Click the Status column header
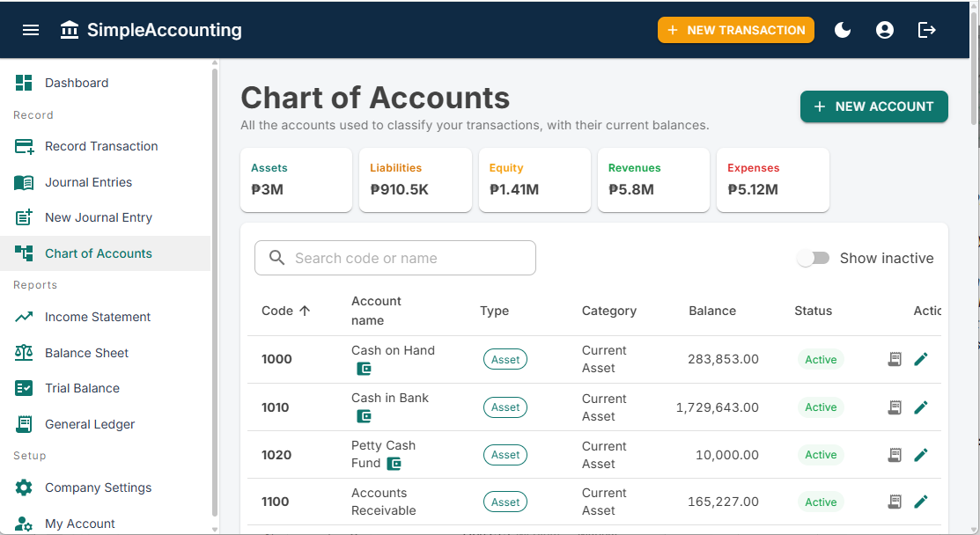 point(813,311)
